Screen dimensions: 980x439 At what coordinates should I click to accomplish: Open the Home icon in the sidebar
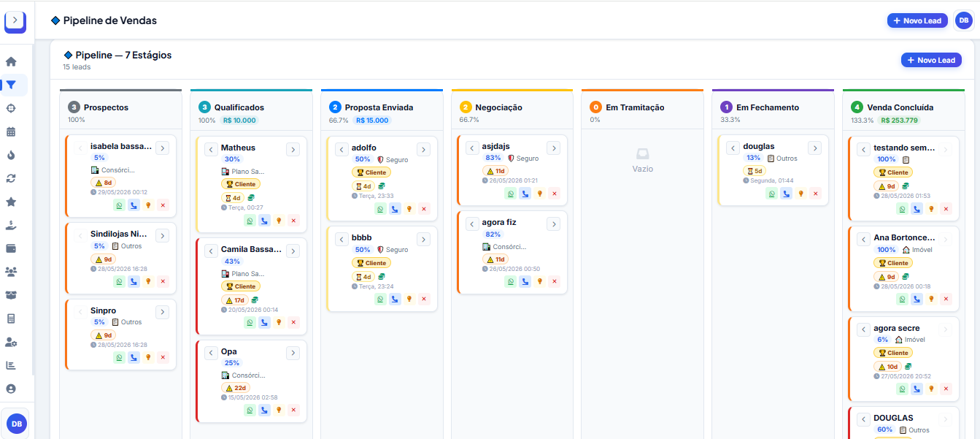point(11,62)
